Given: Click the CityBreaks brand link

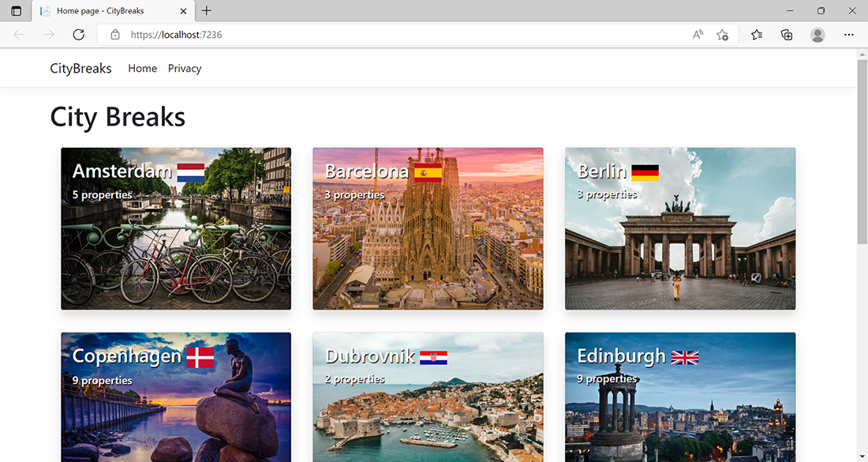Looking at the screenshot, I should coord(80,68).
